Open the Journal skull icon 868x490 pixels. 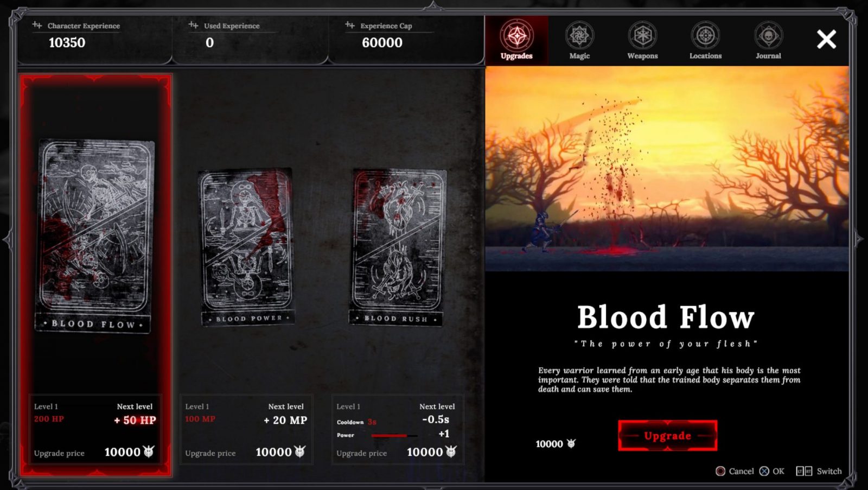[x=768, y=36]
